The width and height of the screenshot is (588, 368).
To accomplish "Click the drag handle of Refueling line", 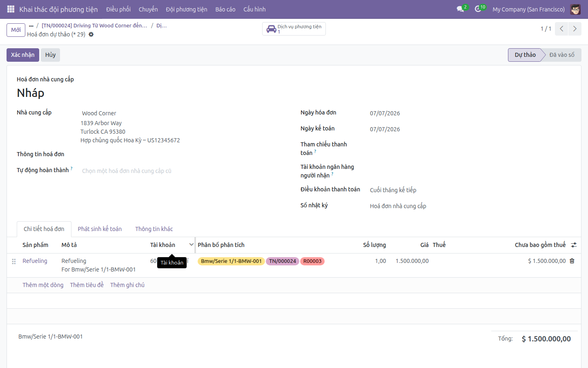I will click(x=14, y=261).
